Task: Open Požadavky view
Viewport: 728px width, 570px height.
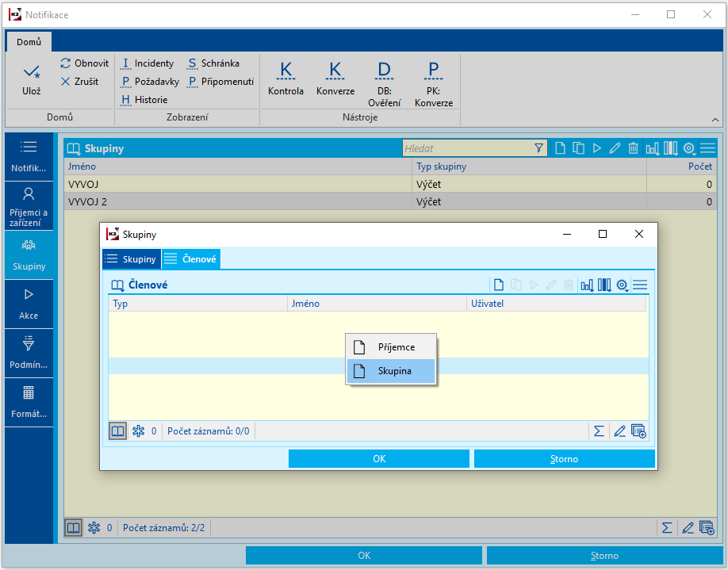Action: pyautogui.click(x=150, y=81)
